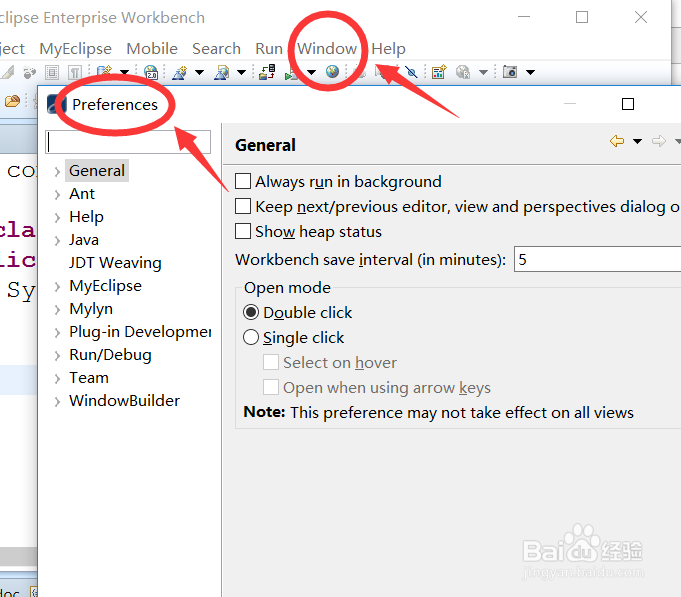Select WindowBuilder in preferences tree

click(124, 401)
